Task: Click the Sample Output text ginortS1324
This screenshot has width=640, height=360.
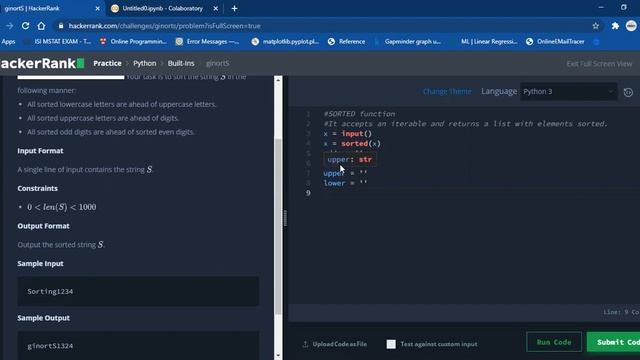Action: click(x=50, y=346)
